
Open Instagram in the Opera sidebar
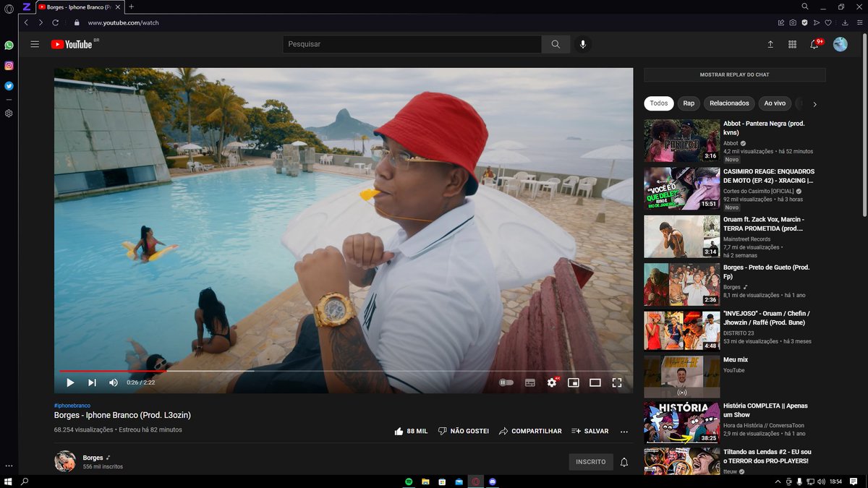[x=9, y=65]
